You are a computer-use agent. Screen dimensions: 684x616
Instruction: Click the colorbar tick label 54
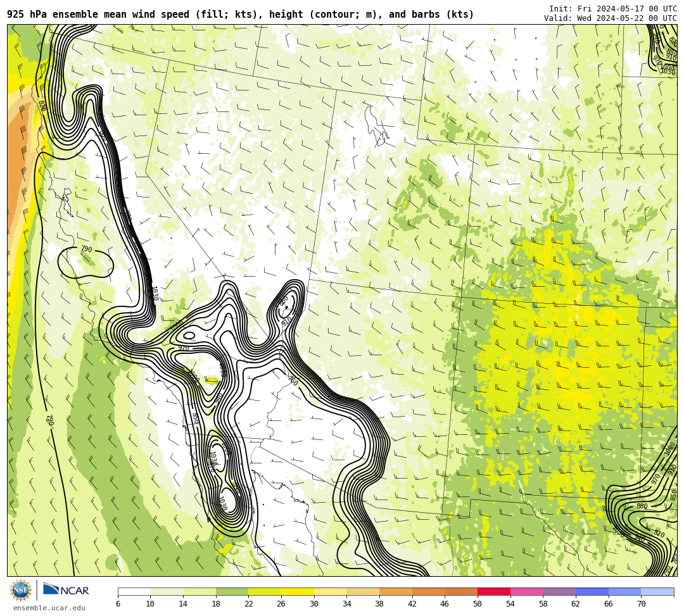(x=510, y=604)
